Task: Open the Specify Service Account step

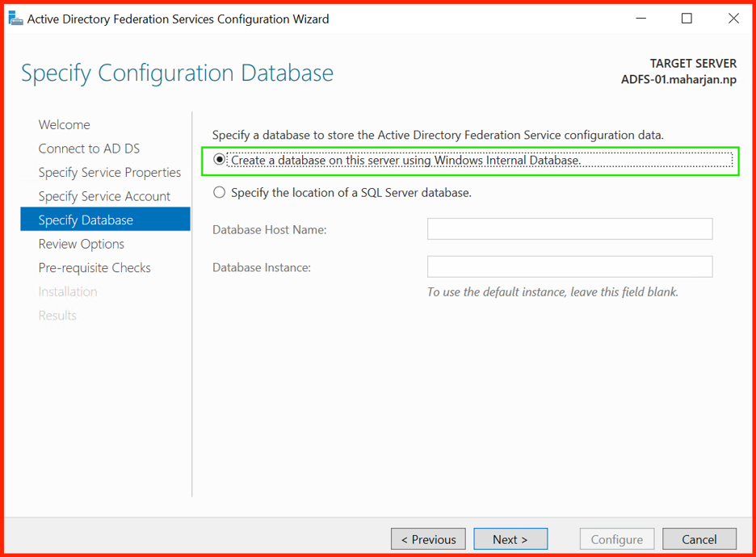Action: click(104, 196)
